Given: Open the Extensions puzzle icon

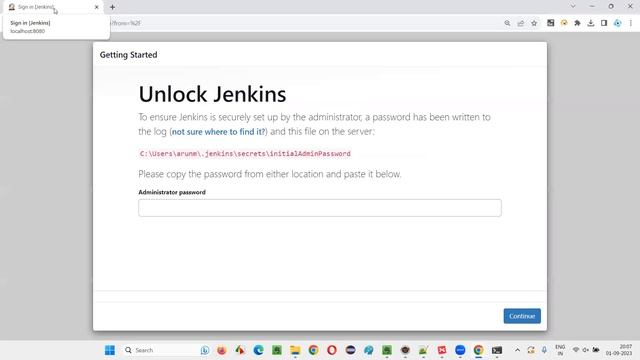Looking at the screenshot, I should pyautogui.click(x=577, y=23).
